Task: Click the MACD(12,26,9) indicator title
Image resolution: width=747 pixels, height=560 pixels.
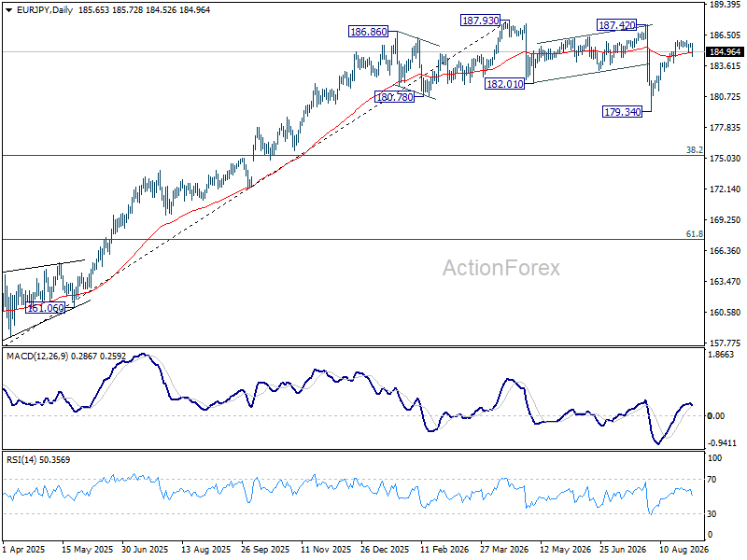Action: pyautogui.click(x=37, y=357)
